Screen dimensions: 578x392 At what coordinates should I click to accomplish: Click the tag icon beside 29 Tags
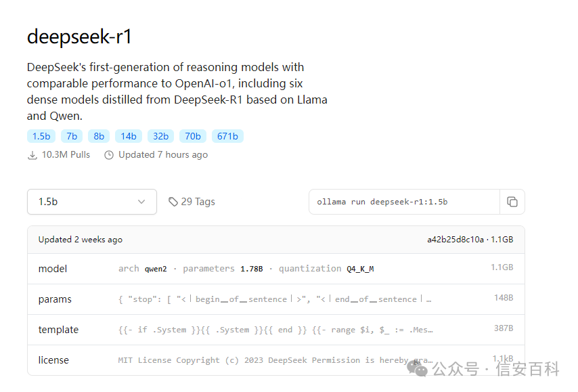[173, 202]
